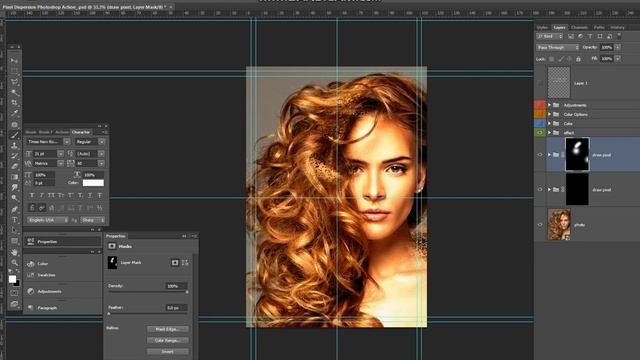
Task: Select the Eraser tool
Action: 14,167
